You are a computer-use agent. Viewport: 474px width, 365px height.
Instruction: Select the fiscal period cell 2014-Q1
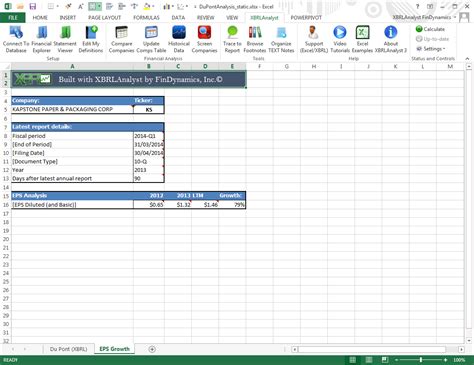coord(149,136)
